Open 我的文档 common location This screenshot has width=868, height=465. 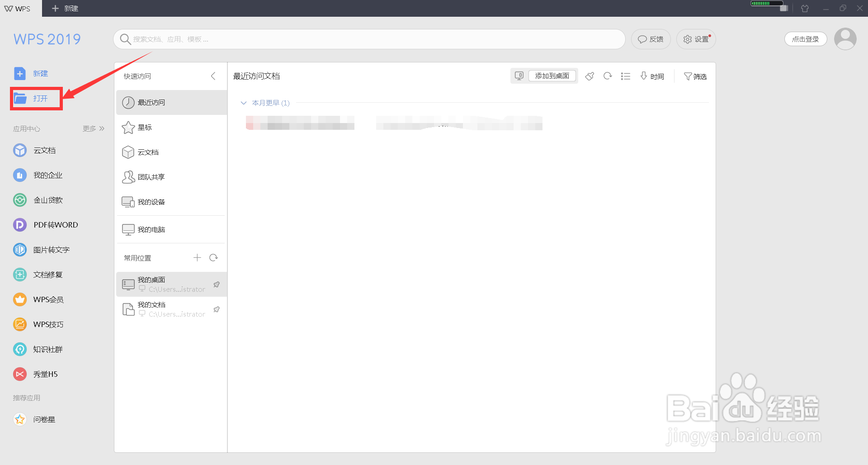click(x=171, y=309)
